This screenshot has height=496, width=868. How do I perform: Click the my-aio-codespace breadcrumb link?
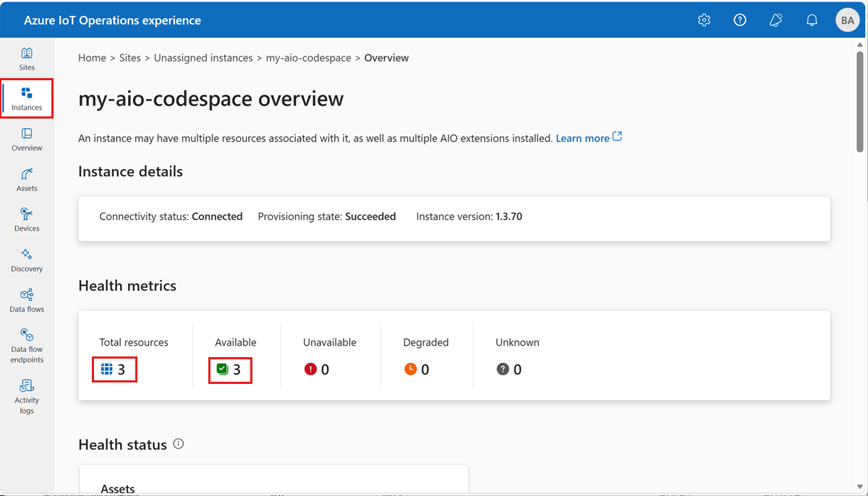(x=309, y=58)
